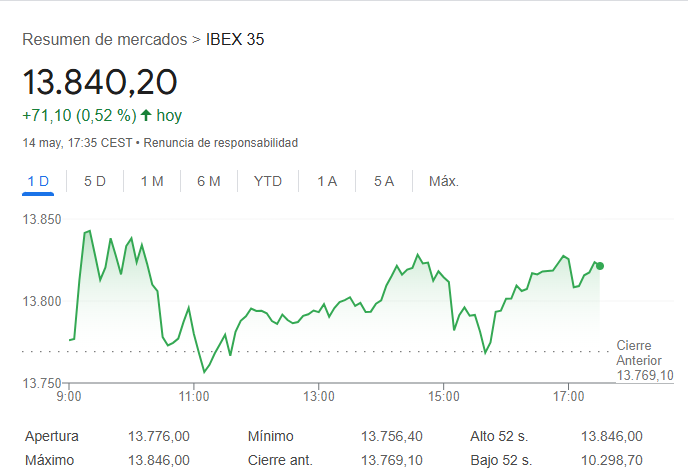Image resolution: width=688 pixels, height=475 pixels.
Task: Select the Máx. range tab
Action: pos(443,181)
